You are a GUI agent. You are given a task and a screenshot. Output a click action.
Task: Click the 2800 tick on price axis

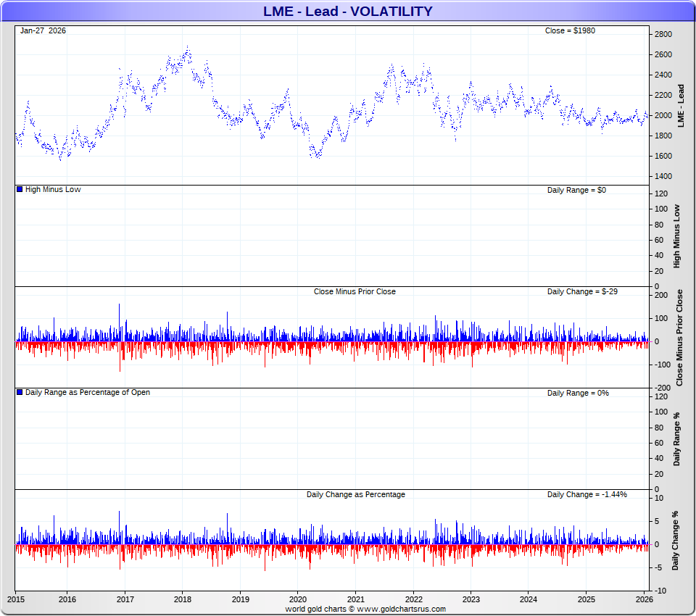(663, 34)
